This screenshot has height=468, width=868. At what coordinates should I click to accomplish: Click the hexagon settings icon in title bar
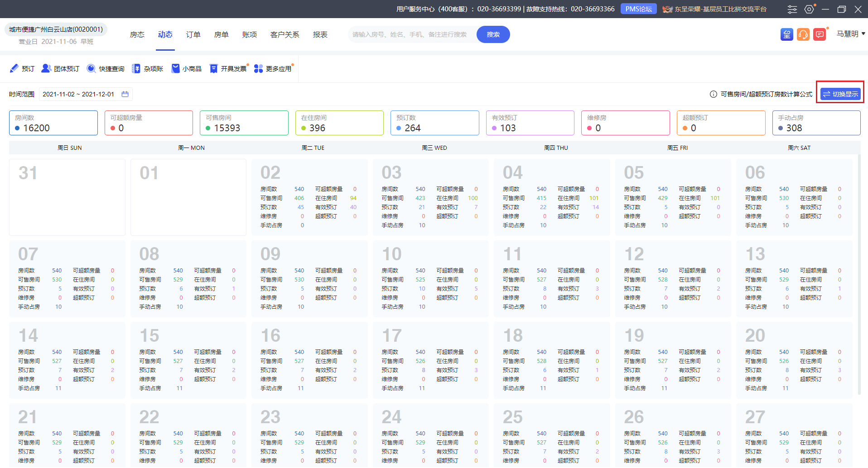coord(809,9)
